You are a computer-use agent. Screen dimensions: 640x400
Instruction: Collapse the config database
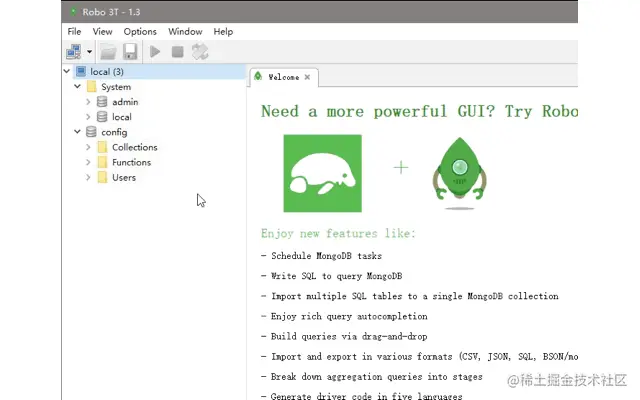tap(78, 132)
